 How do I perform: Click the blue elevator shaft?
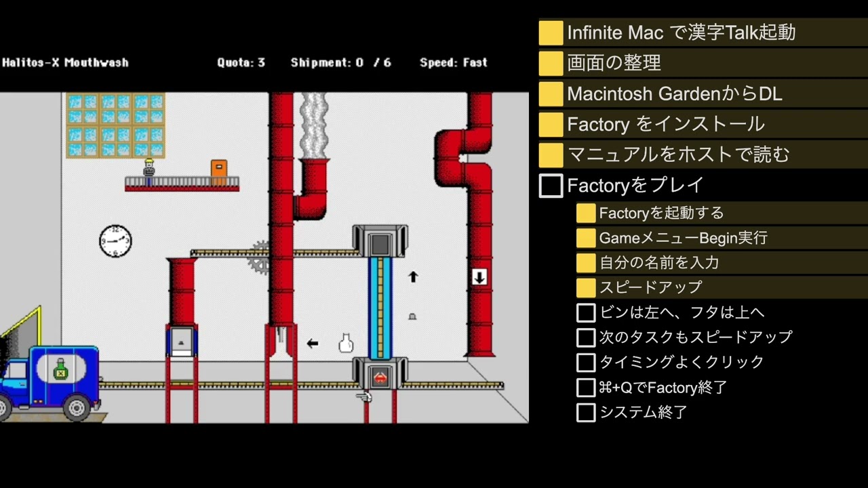tap(380, 308)
